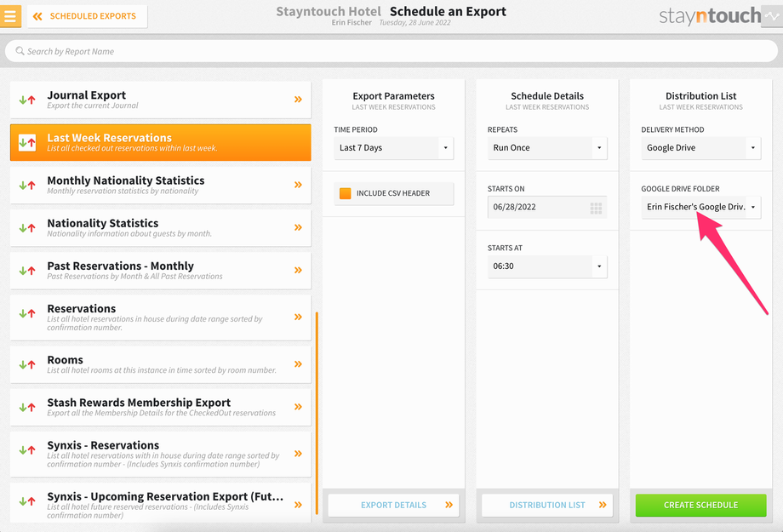Open the calendar grid icon for Starts On
Screen dimensions: 783x532
point(596,209)
